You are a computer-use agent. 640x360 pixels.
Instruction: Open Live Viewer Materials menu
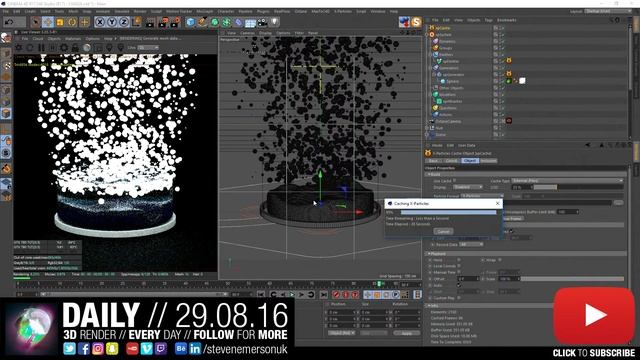click(73, 39)
